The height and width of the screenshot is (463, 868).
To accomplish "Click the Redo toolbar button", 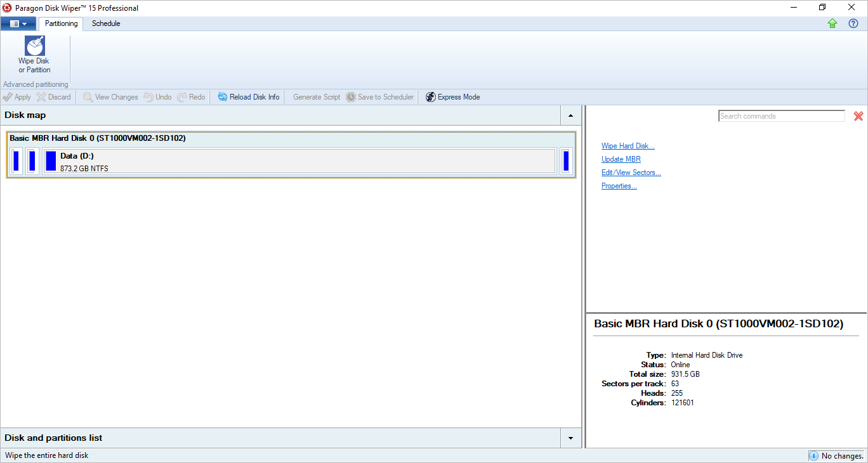I will click(191, 97).
